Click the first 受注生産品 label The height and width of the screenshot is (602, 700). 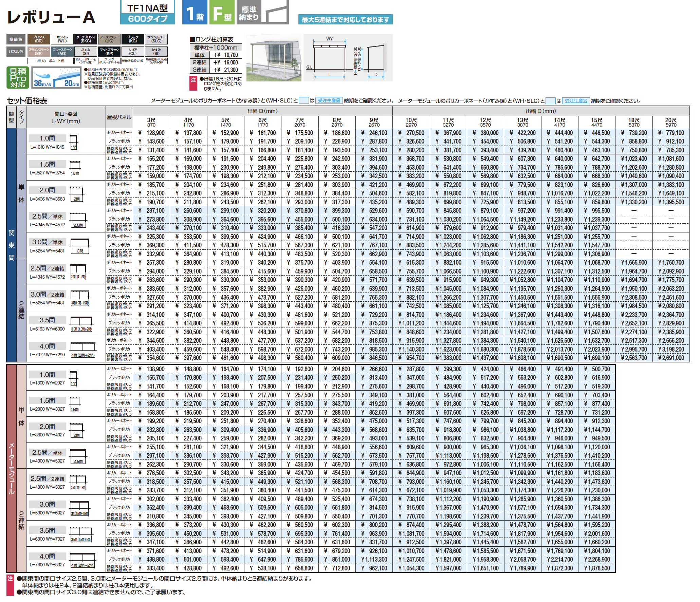[x=329, y=101]
